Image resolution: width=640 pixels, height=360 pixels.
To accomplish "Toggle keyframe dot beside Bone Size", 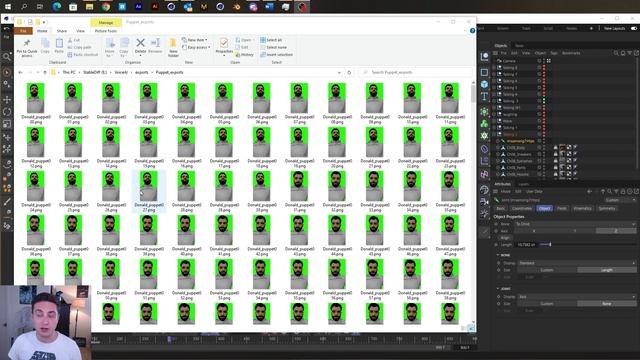I will 498,270.
